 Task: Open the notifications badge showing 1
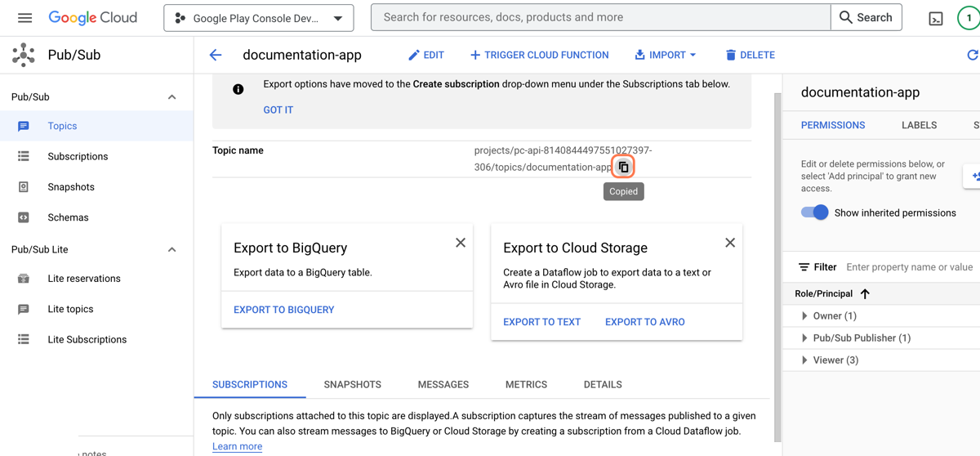[x=969, y=18]
